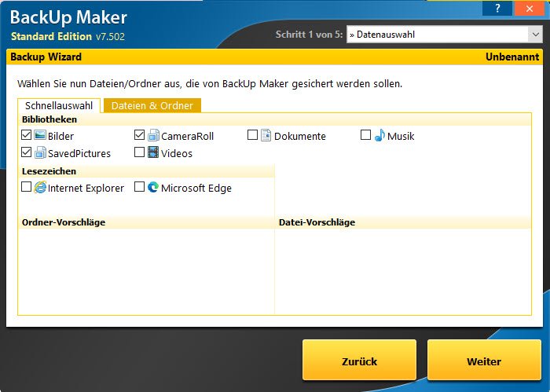The image size is (550, 392).
Task: Click the Videos label text
Action: click(x=177, y=153)
